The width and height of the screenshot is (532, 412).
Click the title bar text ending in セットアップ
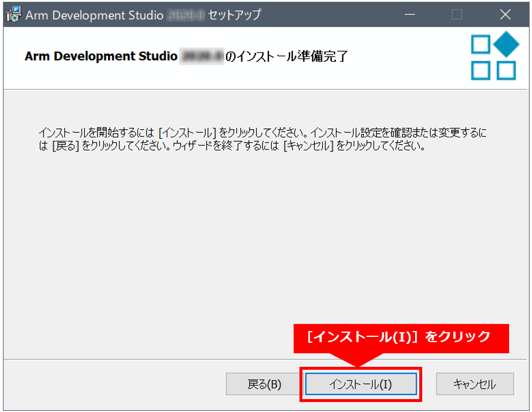tap(143, 15)
